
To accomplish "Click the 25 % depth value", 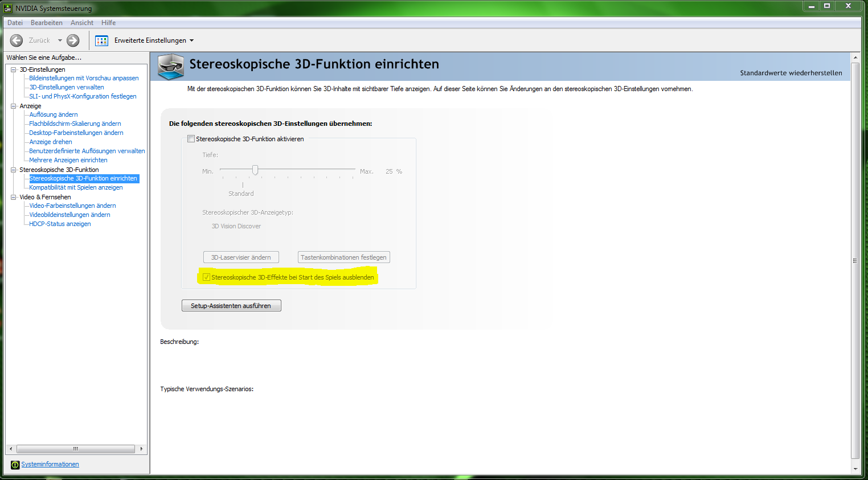I will point(394,171).
